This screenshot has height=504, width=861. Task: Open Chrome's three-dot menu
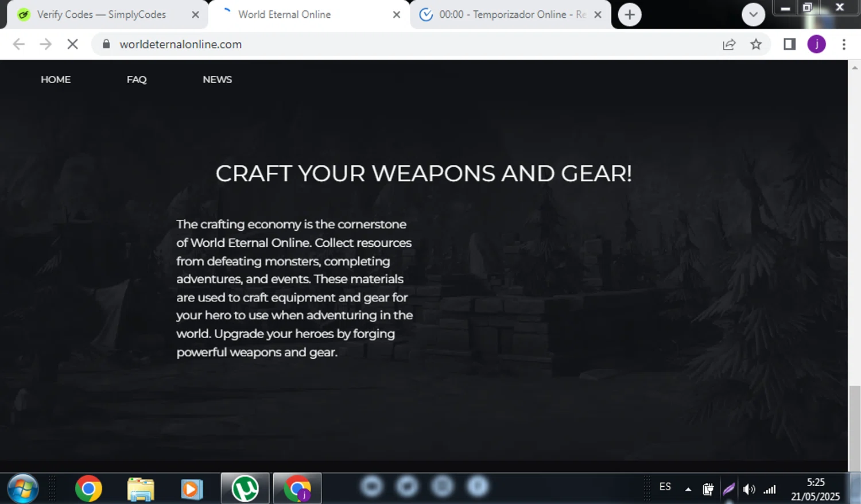(843, 44)
